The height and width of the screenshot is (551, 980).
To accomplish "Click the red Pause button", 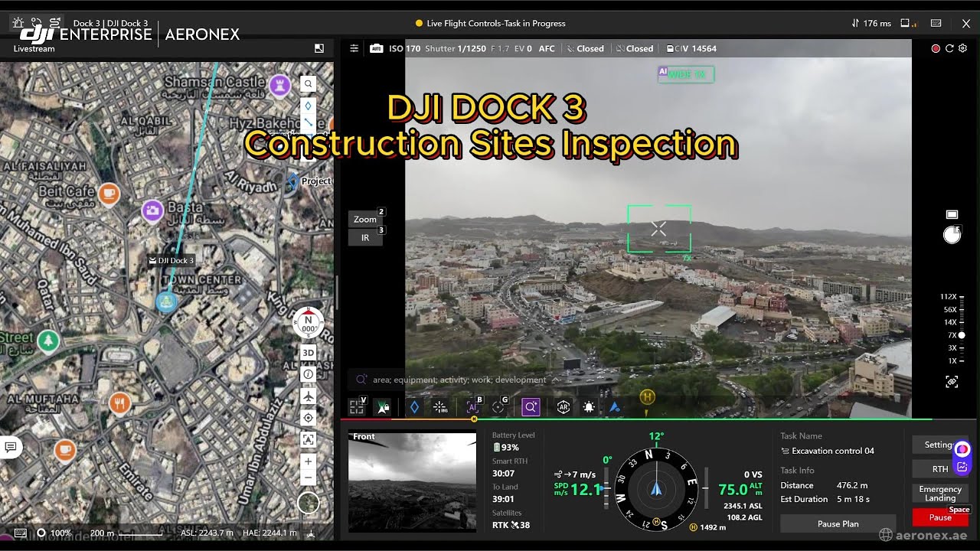I will 940,517.
